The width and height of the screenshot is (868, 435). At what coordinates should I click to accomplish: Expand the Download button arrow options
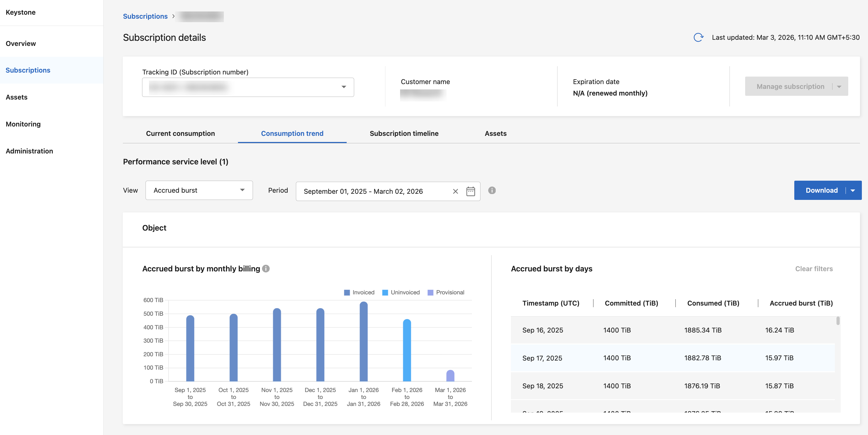coord(853,191)
